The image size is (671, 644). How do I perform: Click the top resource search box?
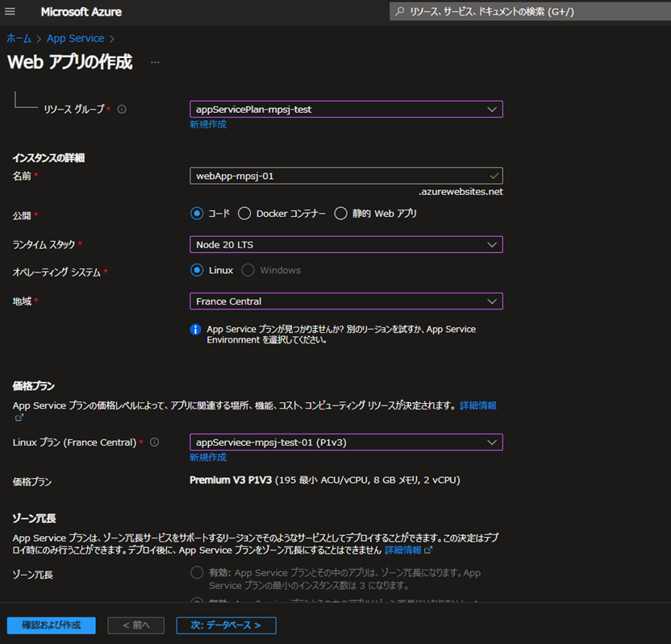tap(530, 11)
